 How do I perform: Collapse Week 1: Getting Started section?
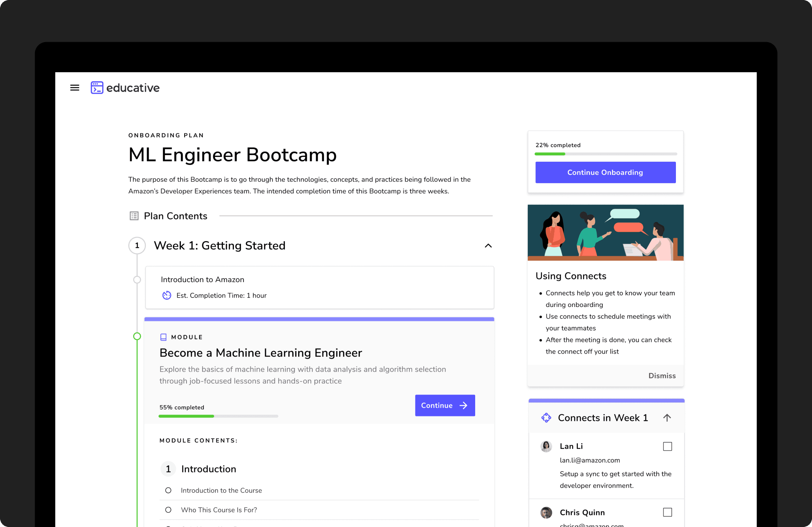coord(488,246)
